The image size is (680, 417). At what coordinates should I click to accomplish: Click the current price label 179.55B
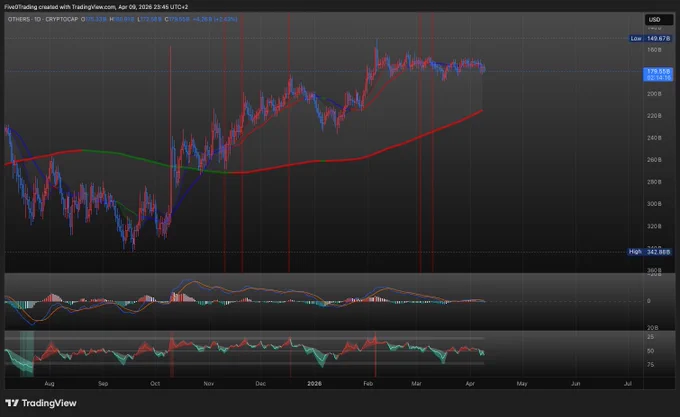pos(658,74)
